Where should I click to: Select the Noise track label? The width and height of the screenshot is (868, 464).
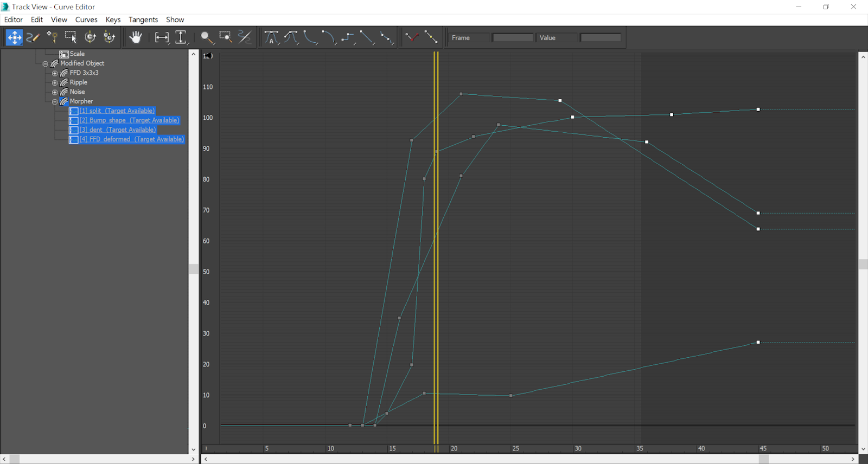[77, 92]
